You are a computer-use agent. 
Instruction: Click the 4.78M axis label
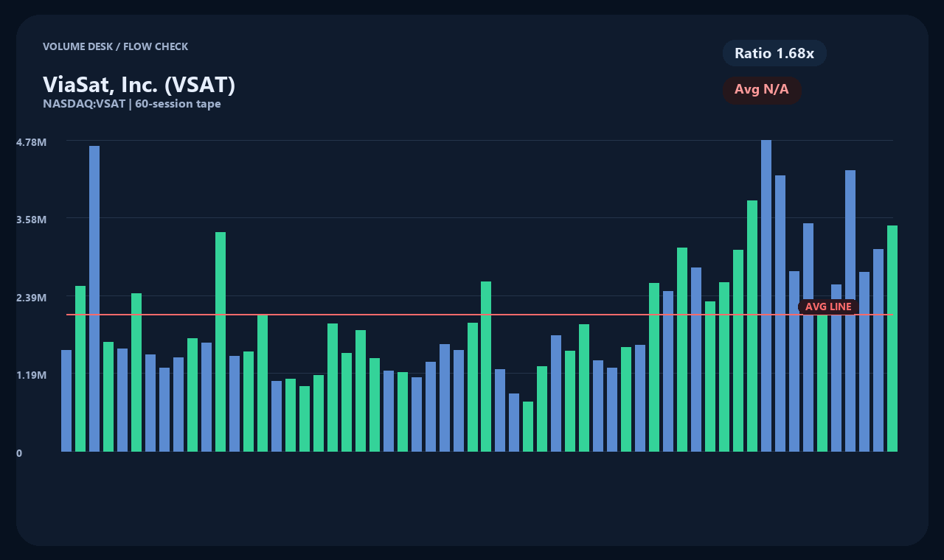pyautogui.click(x=31, y=141)
